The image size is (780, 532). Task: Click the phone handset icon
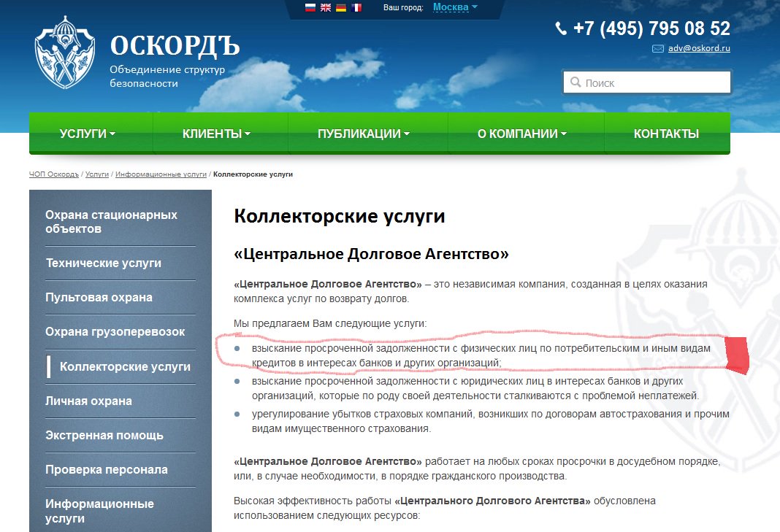(x=561, y=28)
